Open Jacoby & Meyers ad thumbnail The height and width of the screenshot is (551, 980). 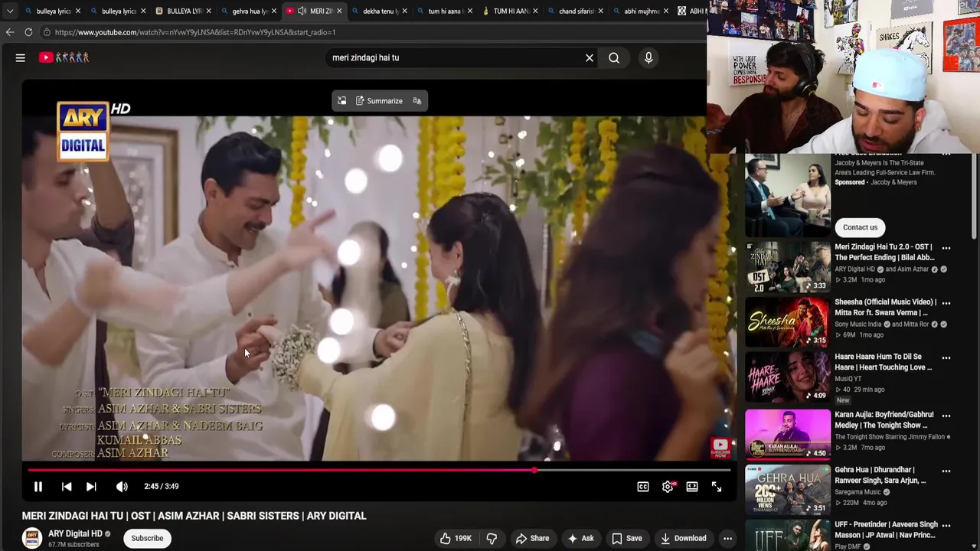(x=788, y=195)
